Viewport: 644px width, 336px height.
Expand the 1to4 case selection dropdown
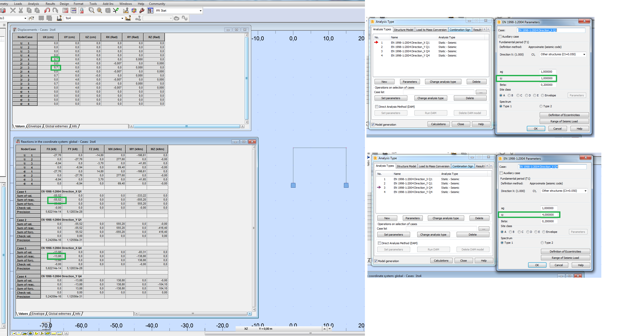point(122,18)
